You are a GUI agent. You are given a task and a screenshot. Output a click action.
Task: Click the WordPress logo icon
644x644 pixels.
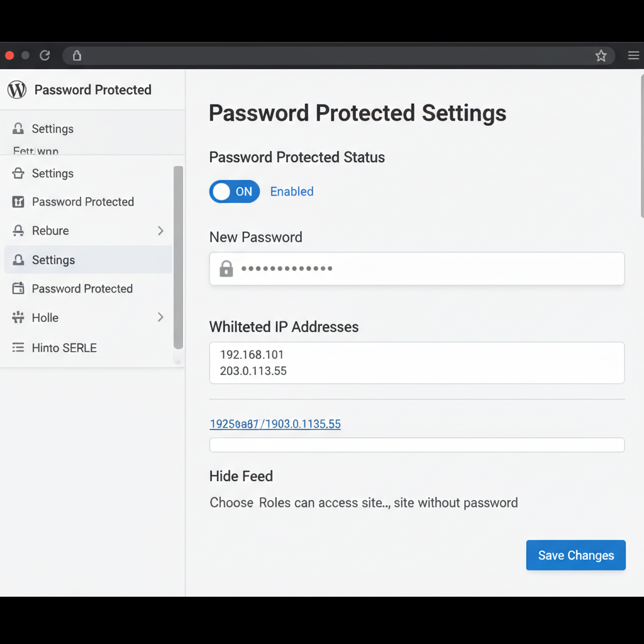17,90
